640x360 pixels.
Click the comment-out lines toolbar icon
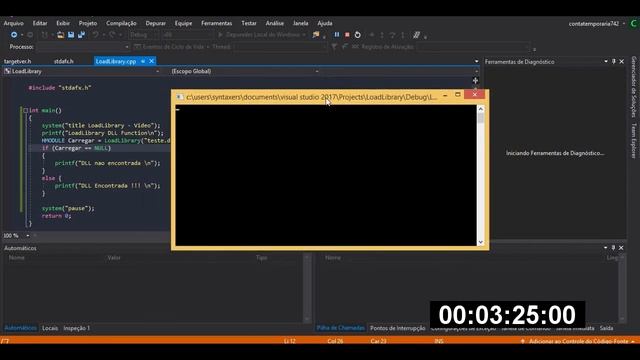tap(416, 35)
